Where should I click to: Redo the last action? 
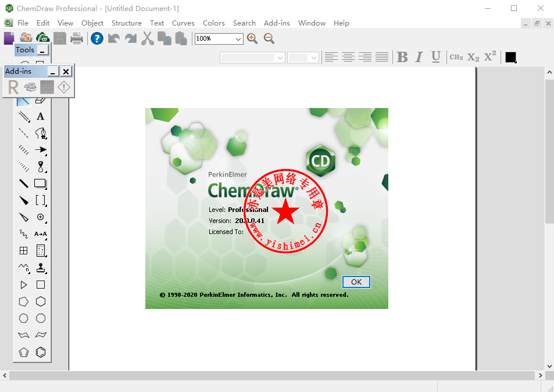[131, 38]
